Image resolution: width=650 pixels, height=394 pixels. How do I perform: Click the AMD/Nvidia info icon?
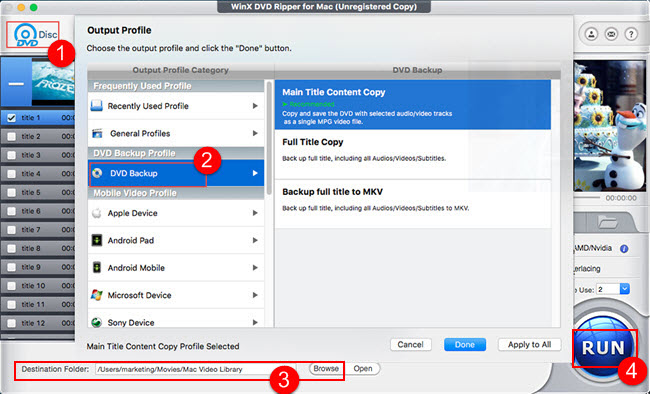[624, 249]
